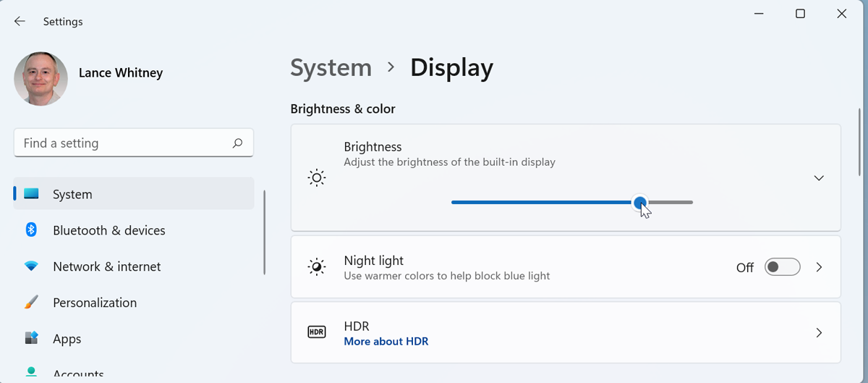Click the Personalization paintbrush icon
The height and width of the screenshot is (383, 868).
[31, 303]
